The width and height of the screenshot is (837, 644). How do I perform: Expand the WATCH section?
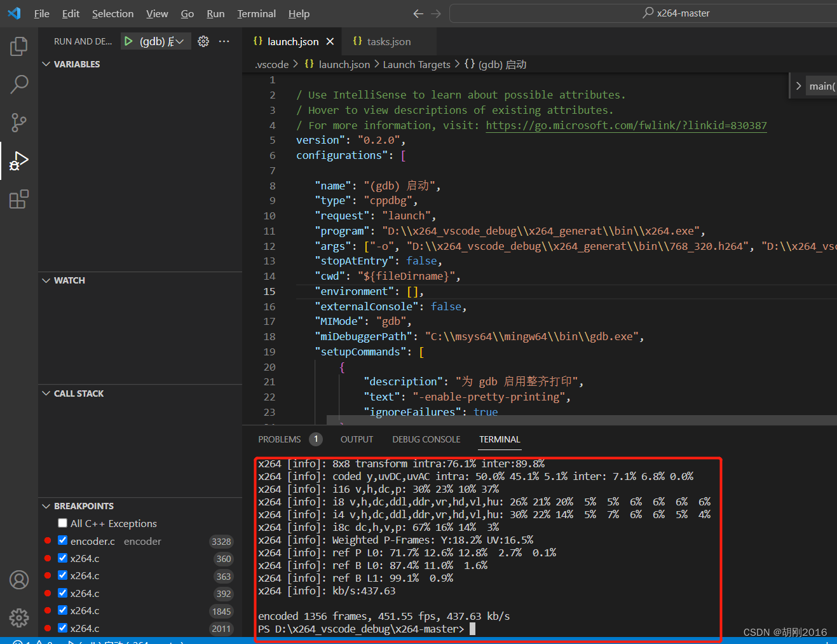point(46,280)
